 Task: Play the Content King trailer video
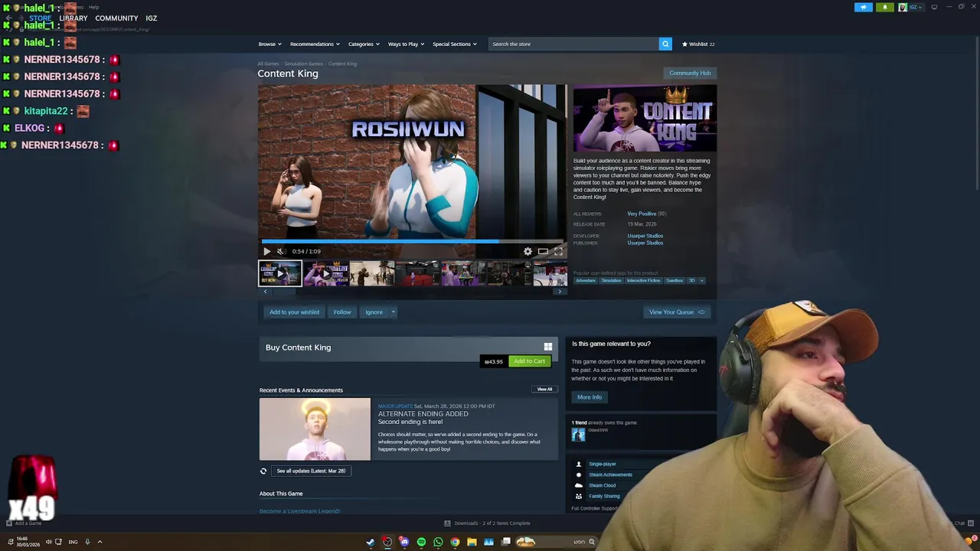(x=266, y=251)
